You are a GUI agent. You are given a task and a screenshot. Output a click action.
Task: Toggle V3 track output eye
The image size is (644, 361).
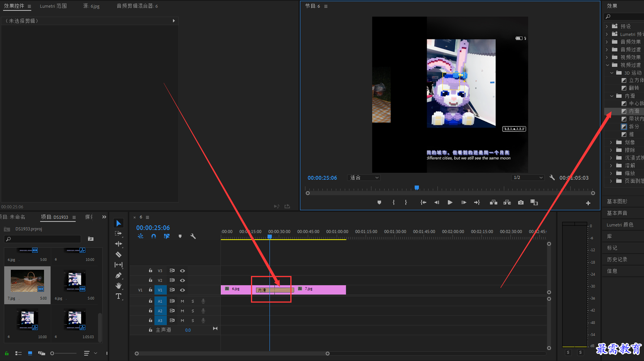click(x=183, y=271)
